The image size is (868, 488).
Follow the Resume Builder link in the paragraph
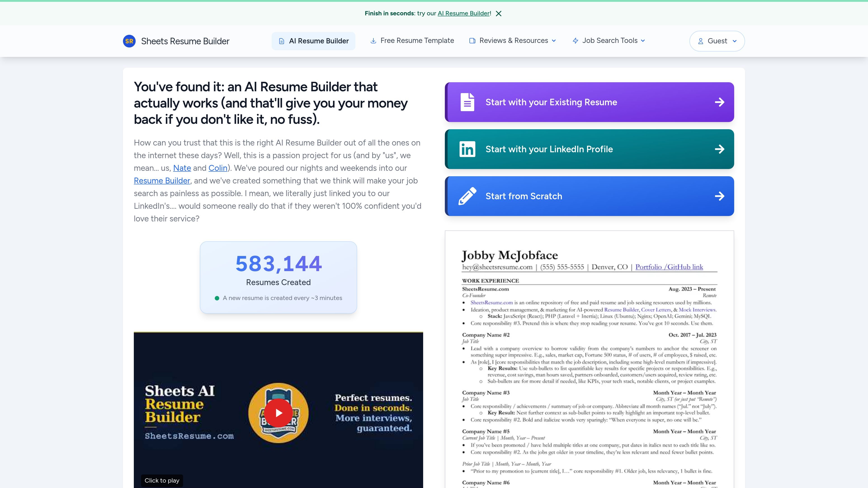point(162,181)
